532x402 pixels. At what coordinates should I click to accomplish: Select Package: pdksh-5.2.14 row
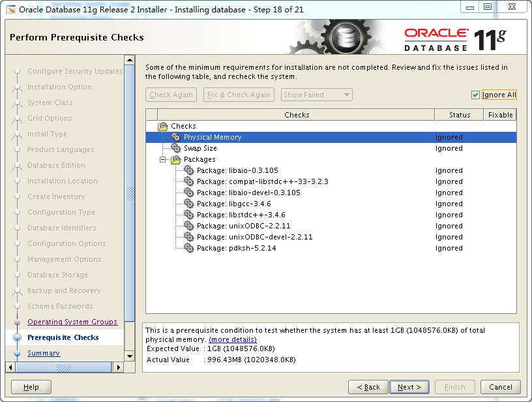pos(331,248)
